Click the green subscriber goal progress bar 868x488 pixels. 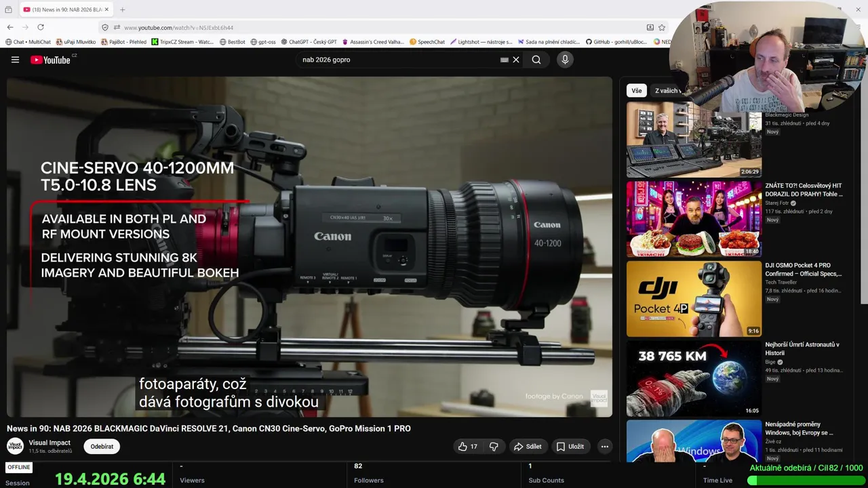tap(805, 481)
